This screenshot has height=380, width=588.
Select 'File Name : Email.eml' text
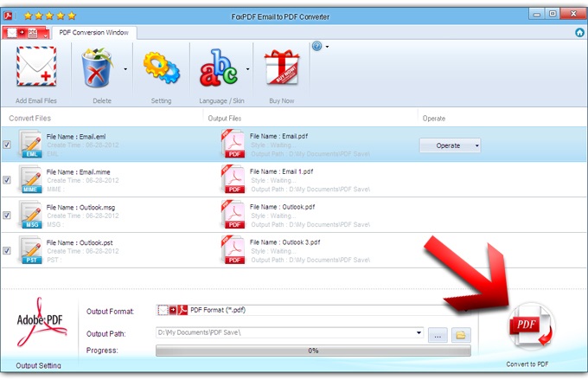(x=76, y=137)
